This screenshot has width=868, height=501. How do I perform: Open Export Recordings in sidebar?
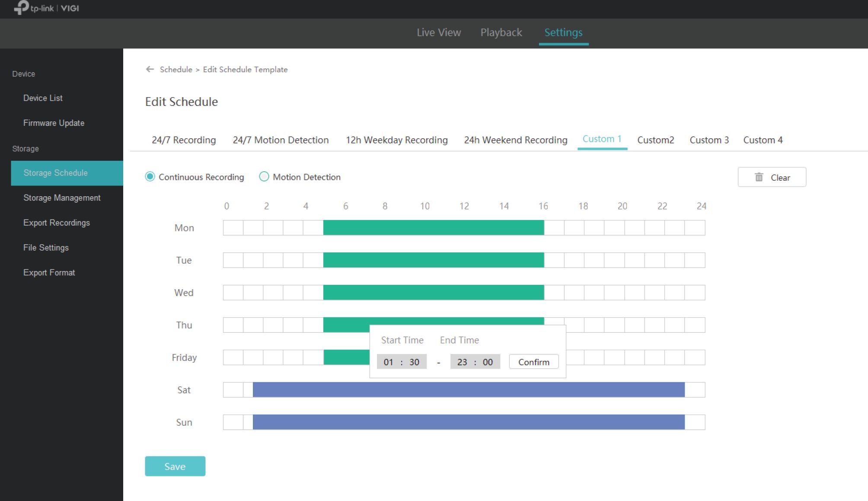pos(57,223)
